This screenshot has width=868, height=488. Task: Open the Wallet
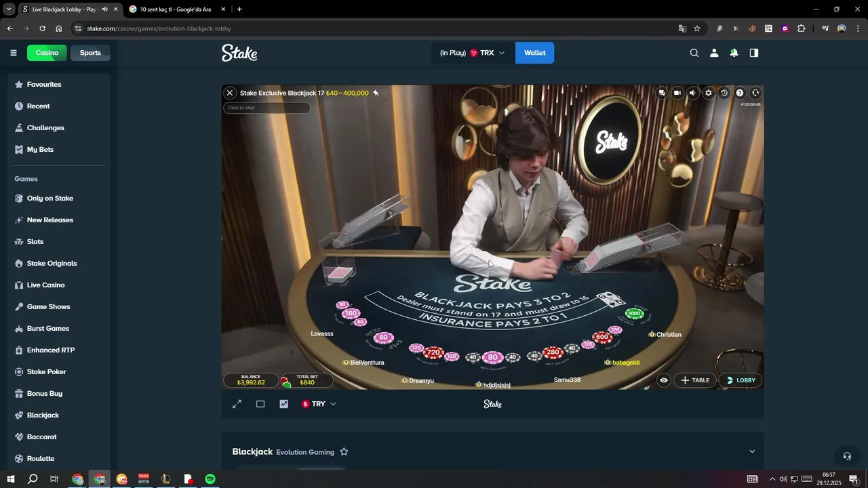point(534,53)
